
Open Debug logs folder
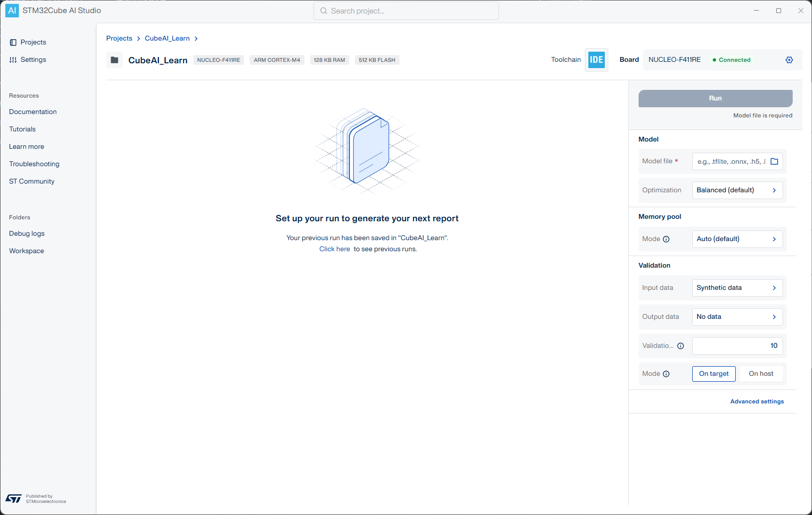pos(27,234)
